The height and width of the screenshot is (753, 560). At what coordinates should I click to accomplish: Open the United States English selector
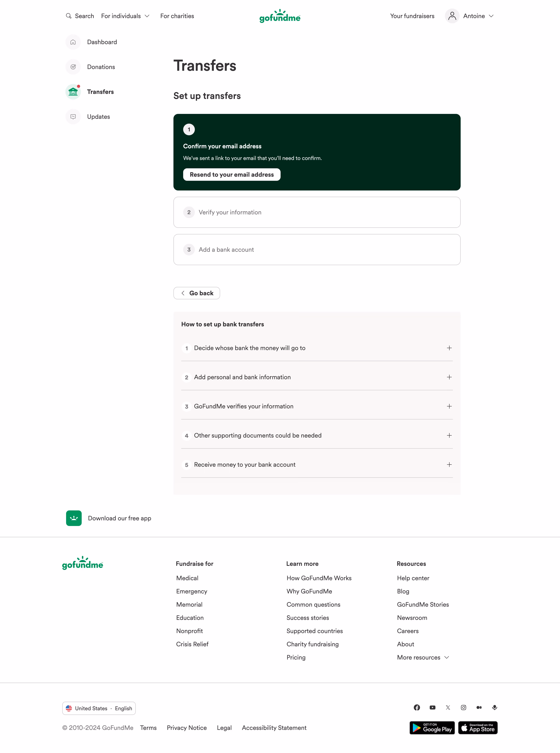coord(99,708)
